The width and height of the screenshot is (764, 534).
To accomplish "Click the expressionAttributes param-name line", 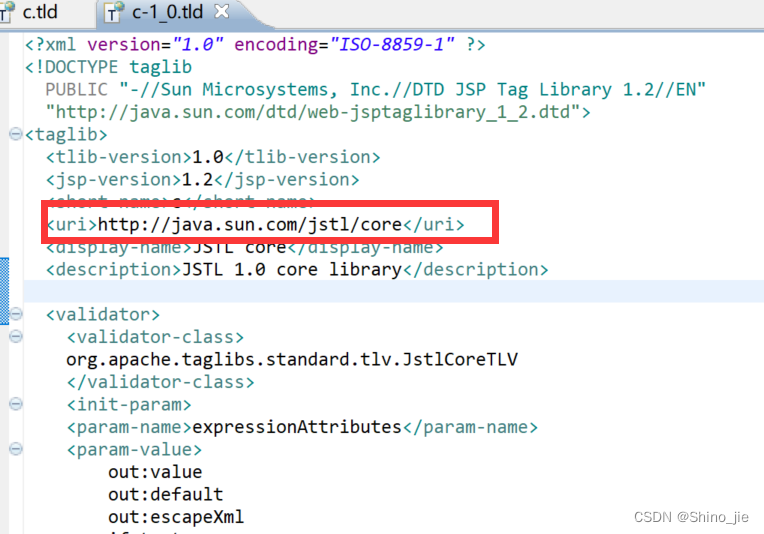I will click(302, 427).
